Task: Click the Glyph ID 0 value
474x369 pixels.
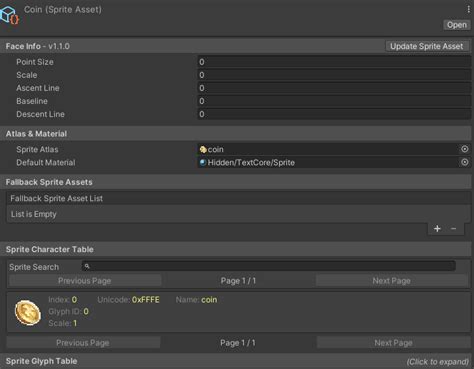Action: coord(86,311)
